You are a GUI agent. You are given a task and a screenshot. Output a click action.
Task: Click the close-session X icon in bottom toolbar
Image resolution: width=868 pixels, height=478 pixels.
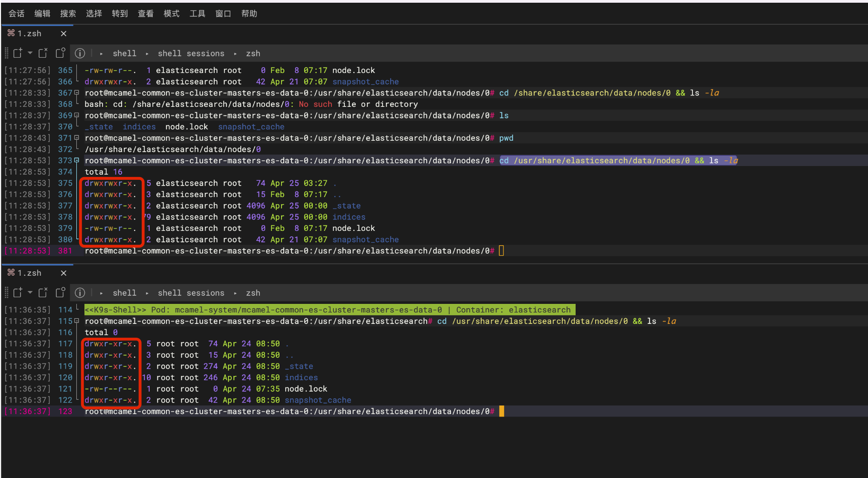coord(42,292)
